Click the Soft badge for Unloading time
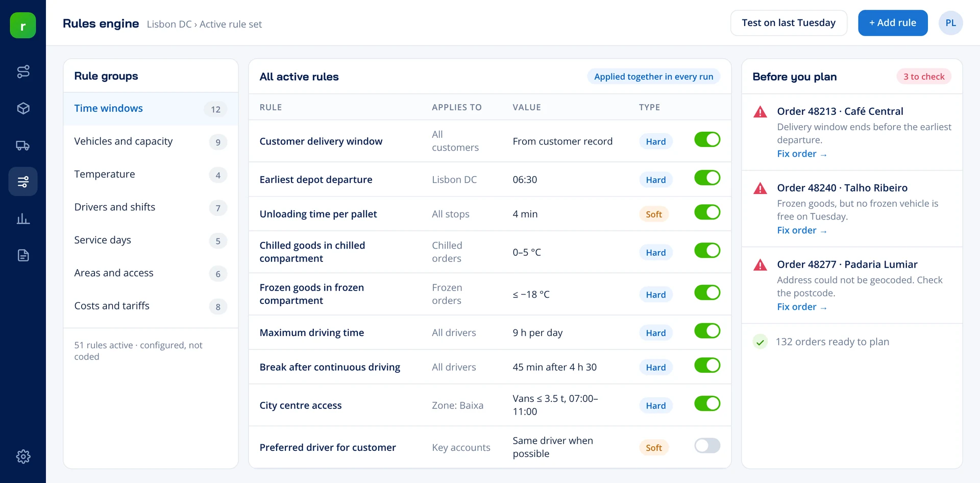 point(653,214)
